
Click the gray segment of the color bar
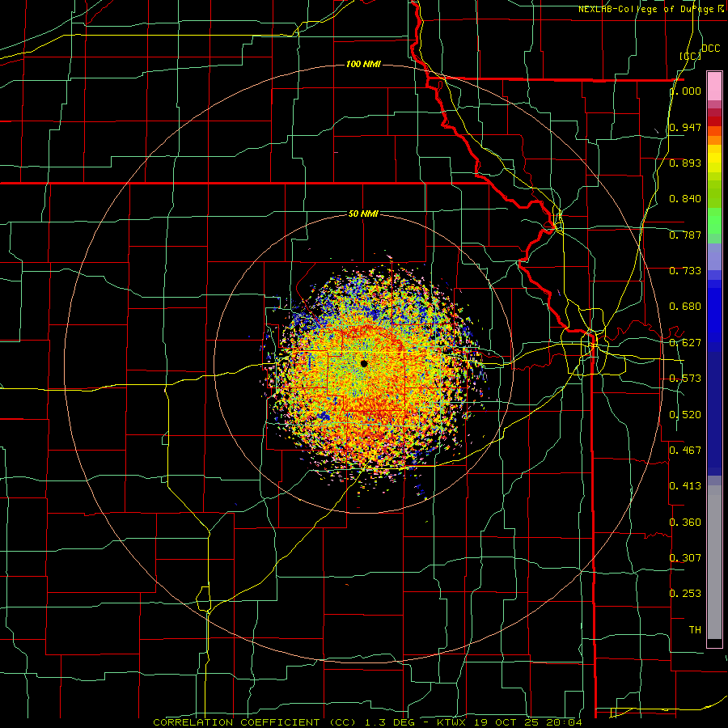pos(714,562)
